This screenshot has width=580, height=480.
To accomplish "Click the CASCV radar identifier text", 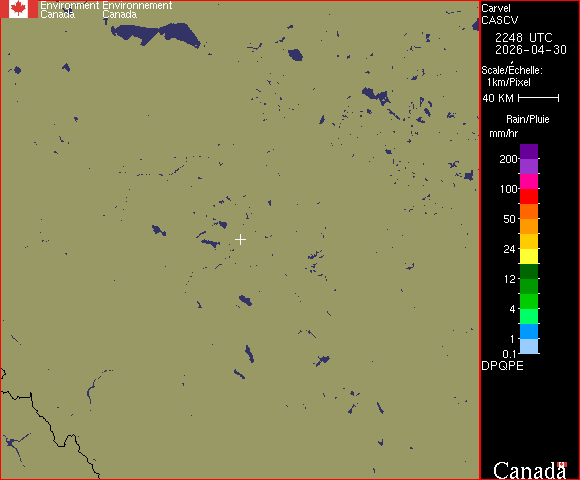I will (500, 20).
